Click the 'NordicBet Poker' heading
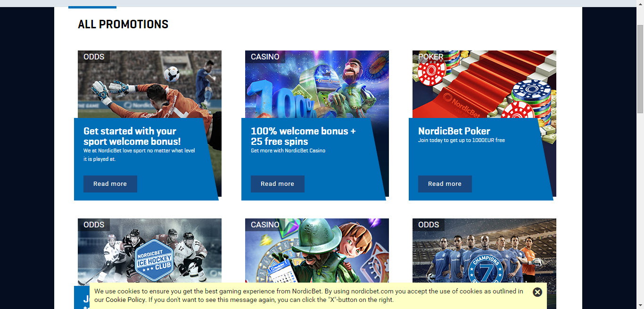This screenshot has height=309, width=644. 454,131
